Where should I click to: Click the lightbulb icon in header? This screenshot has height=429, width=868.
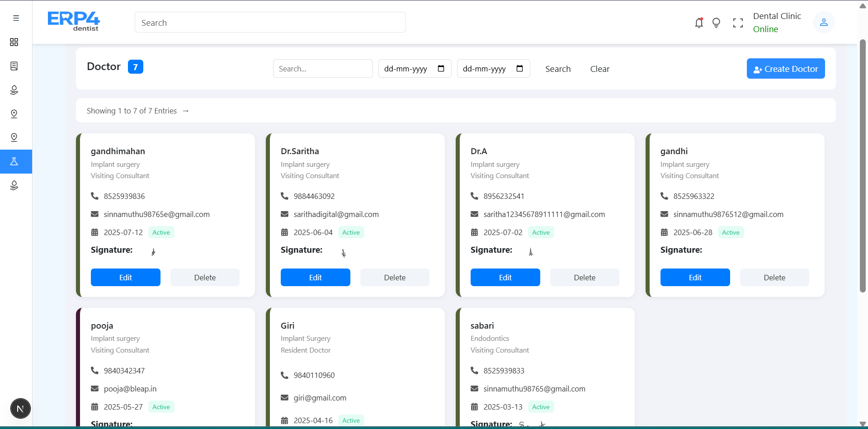tap(716, 23)
